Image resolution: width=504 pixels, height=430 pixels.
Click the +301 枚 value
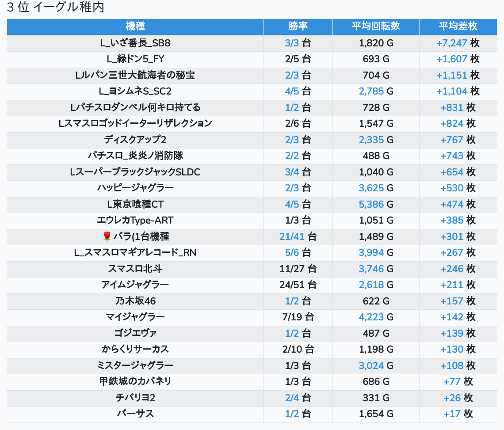click(458, 236)
